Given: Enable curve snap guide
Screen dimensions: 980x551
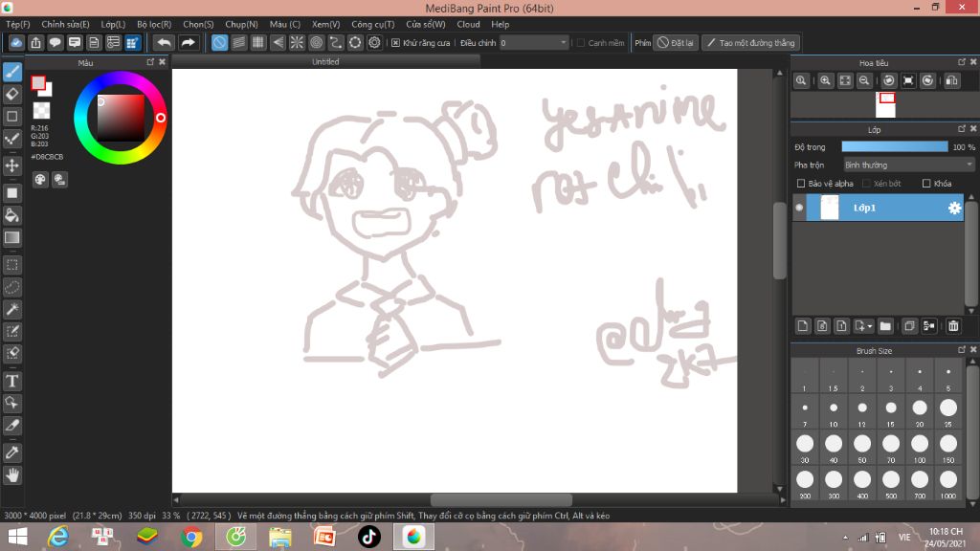Looking at the screenshot, I should pyautogui.click(x=336, y=42).
